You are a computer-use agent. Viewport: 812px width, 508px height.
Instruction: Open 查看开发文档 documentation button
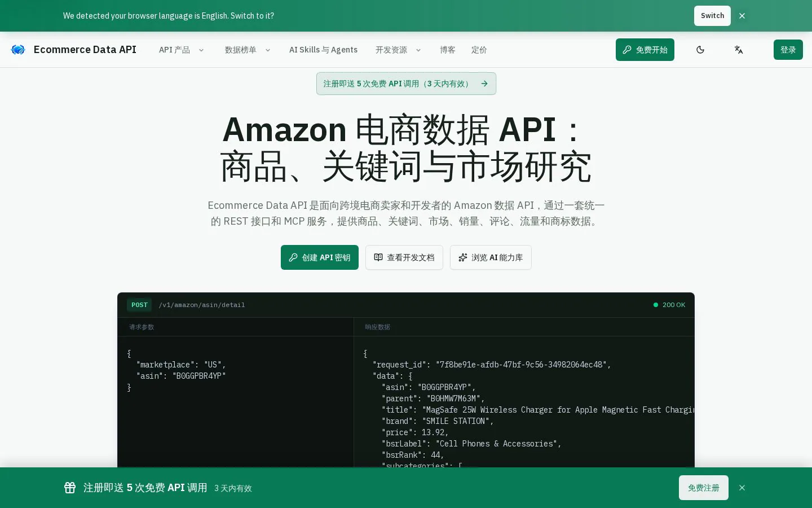pyautogui.click(x=404, y=257)
